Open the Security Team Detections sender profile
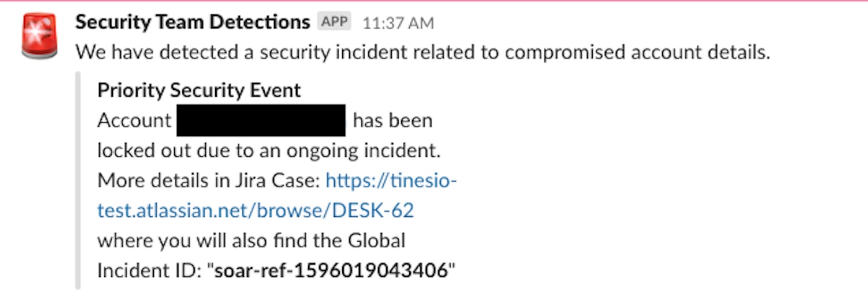 (x=192, y=23)
